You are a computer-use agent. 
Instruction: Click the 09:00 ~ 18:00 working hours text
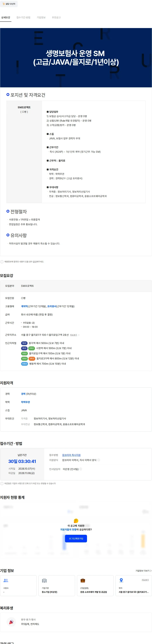pyautogui.click(x=30, y=327)
